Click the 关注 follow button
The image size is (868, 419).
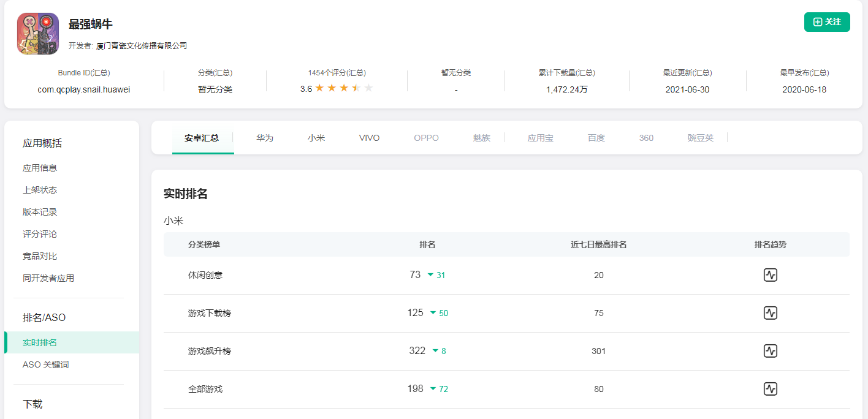tap(826, 22)
